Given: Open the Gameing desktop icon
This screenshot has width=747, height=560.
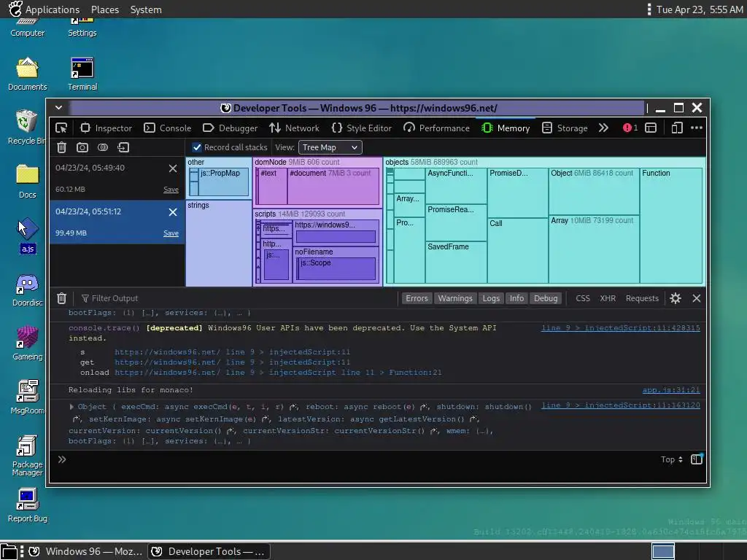Looking at the screenshot, I should click(27, 343).
